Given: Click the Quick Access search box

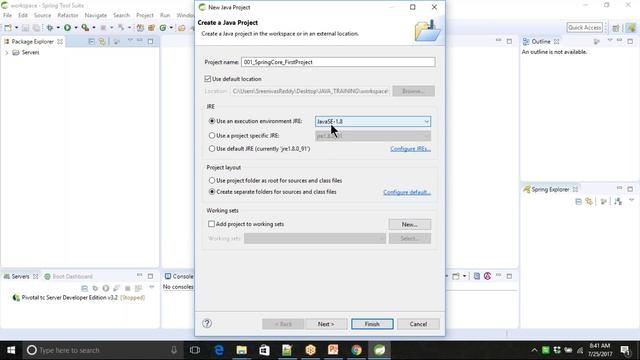Looking at the screenshot, I should click(584, 28).
